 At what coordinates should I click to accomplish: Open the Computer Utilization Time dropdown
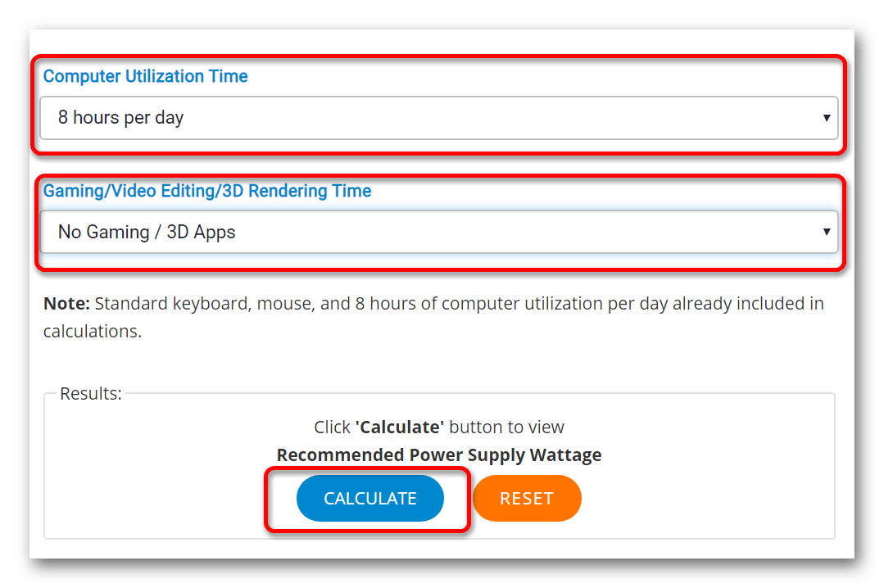438,118
